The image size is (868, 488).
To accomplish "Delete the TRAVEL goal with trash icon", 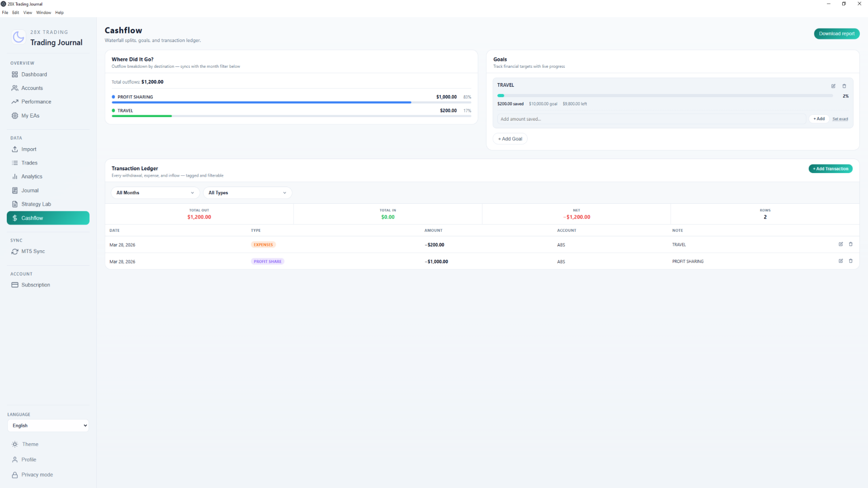I will point(844,86).
